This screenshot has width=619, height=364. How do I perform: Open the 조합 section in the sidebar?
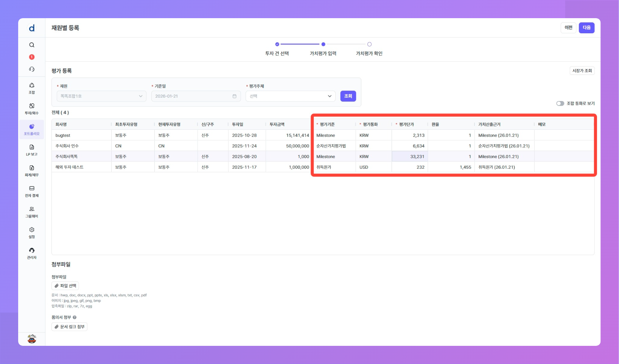[x=32, y=89]
